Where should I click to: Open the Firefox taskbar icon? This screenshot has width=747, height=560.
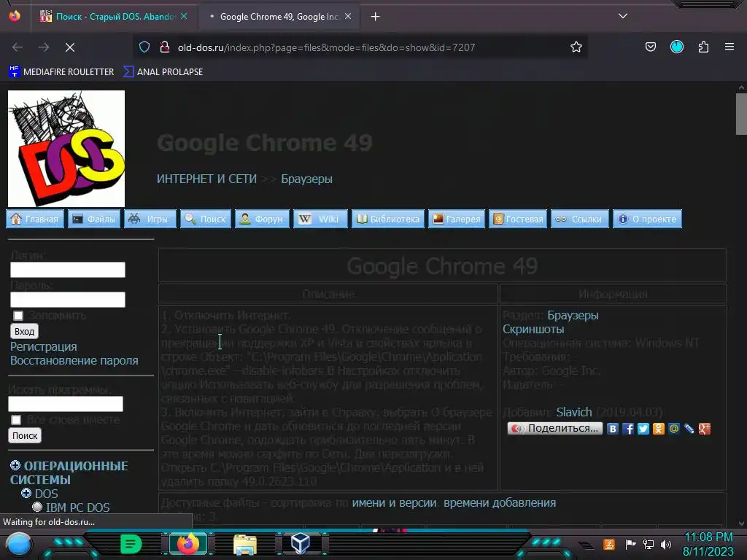tap(188, 544)
